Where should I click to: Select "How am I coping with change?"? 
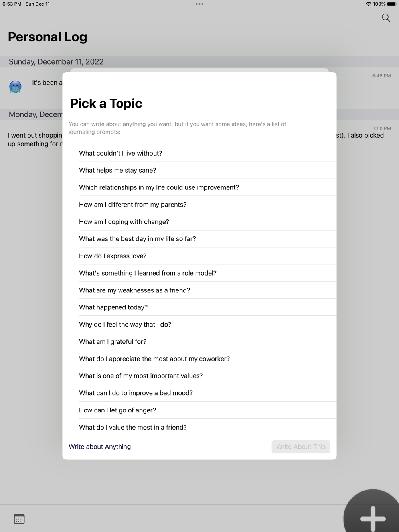coord(124,222)
